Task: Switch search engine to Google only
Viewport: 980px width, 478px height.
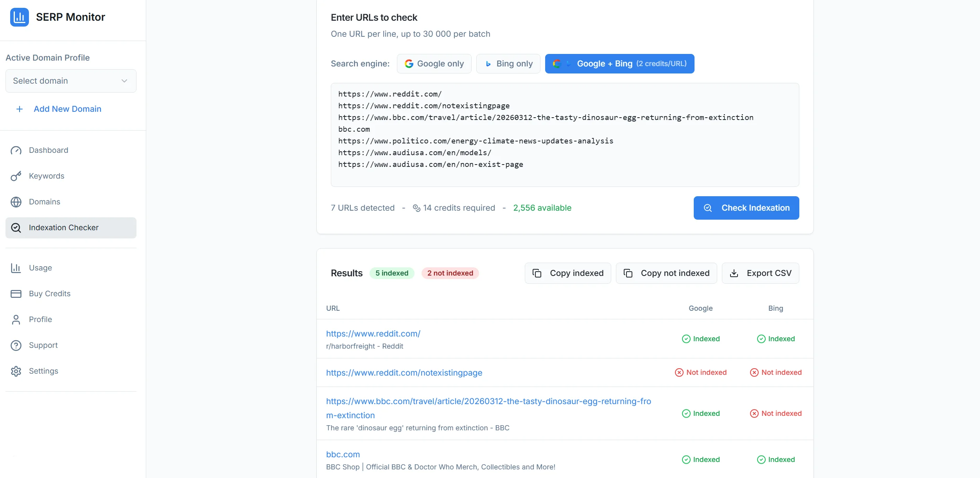Action: click(x=434, y=63)
